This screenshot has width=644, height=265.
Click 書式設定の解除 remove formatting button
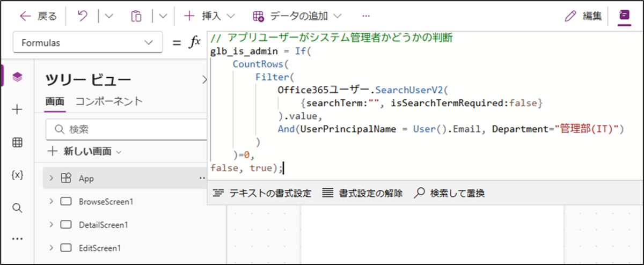tap(363, 193)
